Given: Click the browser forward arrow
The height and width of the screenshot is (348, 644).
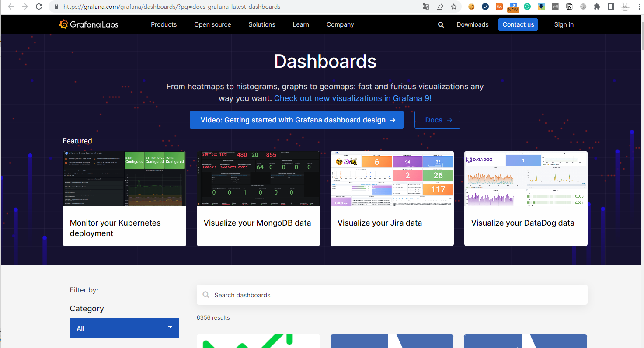Looking at the screenshot, I should (x=25, y=7).
